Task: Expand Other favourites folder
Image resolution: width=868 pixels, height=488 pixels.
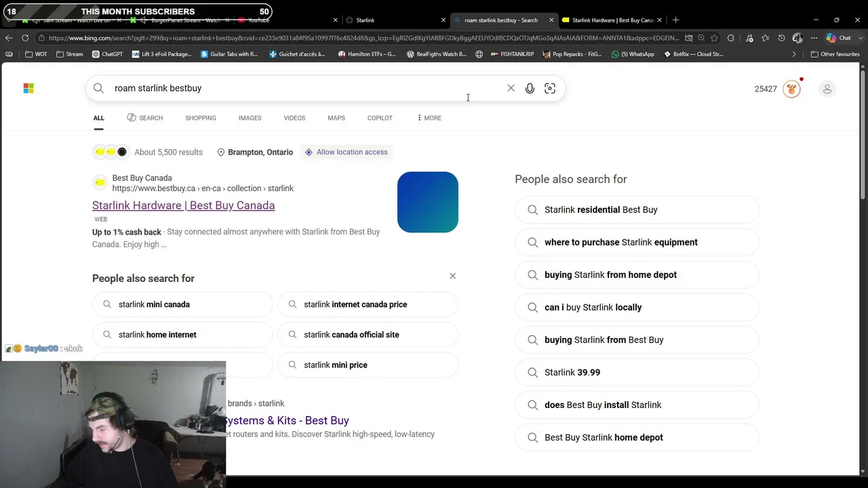Action: point(835,54)
